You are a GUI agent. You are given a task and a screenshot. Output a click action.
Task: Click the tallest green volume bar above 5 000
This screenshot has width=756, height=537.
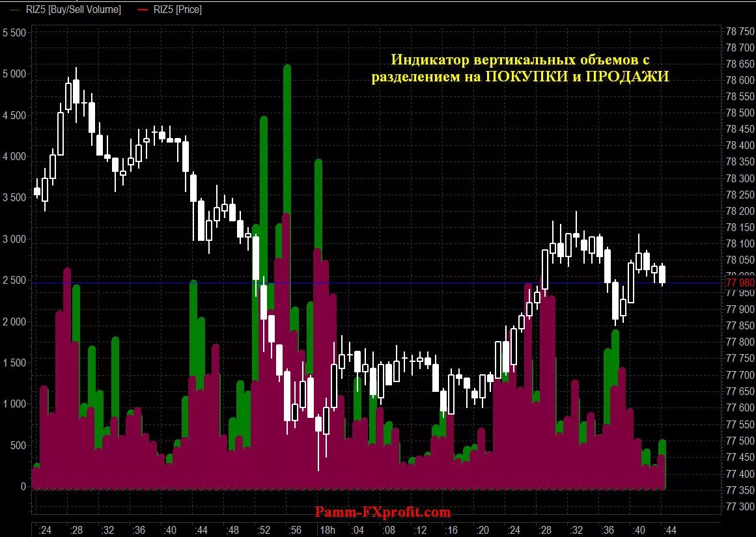pos(287,140)
